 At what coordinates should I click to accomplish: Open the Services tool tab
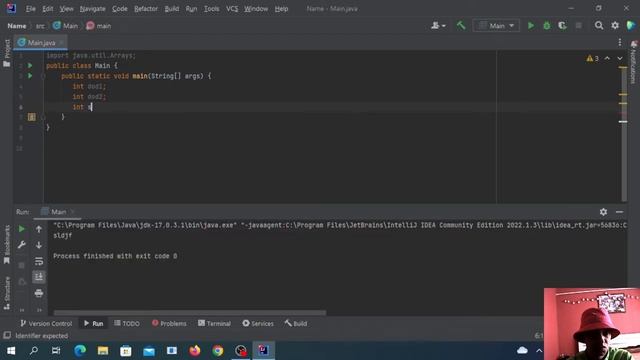click(x=258, y=323)
